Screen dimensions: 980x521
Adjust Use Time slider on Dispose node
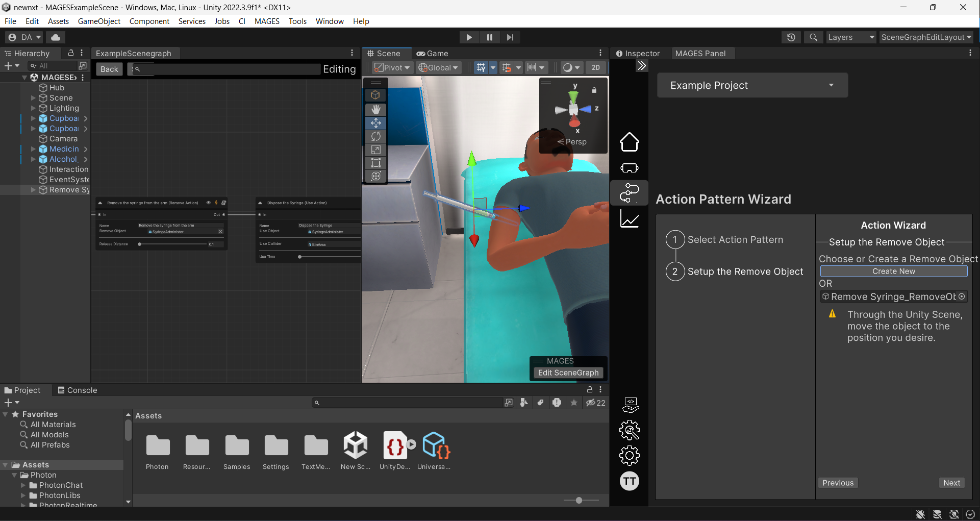(330, 257)
